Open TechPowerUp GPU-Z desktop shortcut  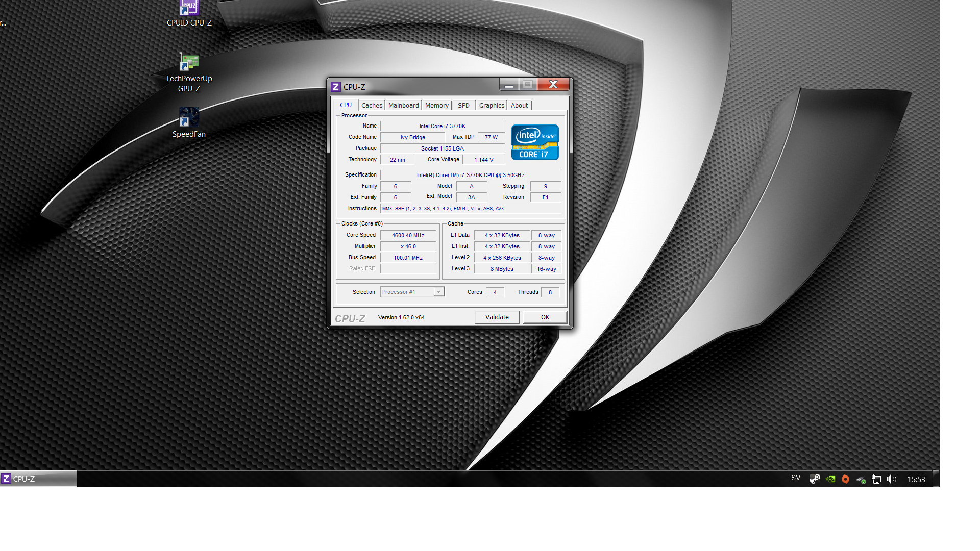[x=189, y=73]
